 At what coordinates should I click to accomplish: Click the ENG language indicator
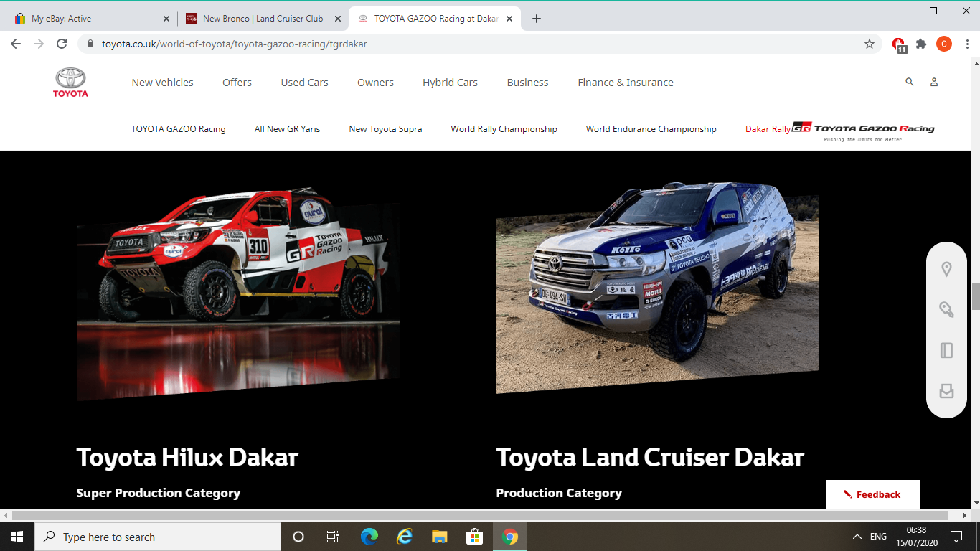click(878, 537)
